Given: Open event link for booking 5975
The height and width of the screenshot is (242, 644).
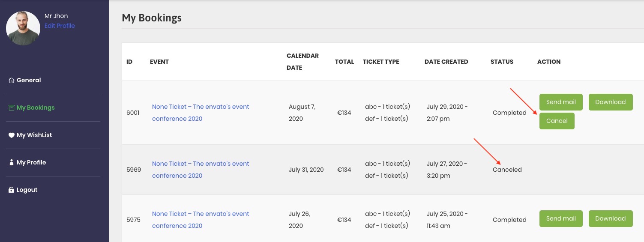Looking at the screenshot, I should click(201, 220).
